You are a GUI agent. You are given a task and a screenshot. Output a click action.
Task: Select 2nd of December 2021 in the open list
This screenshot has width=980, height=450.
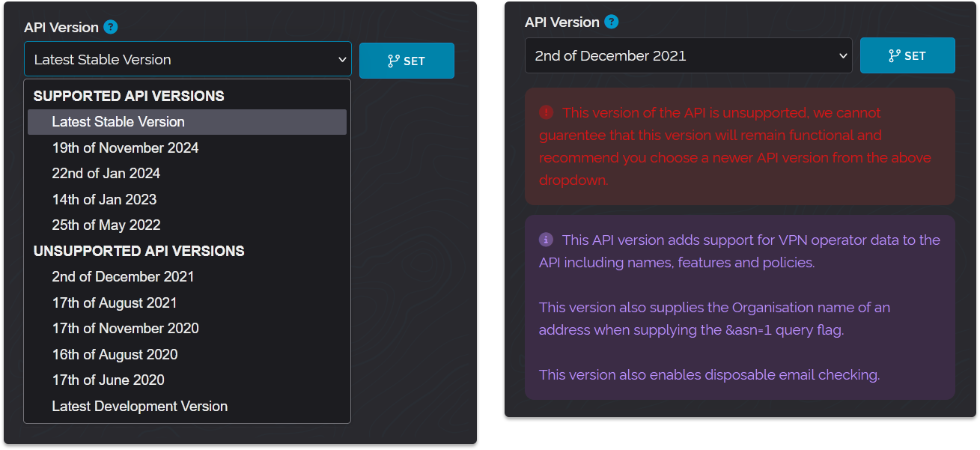point(123,277)
